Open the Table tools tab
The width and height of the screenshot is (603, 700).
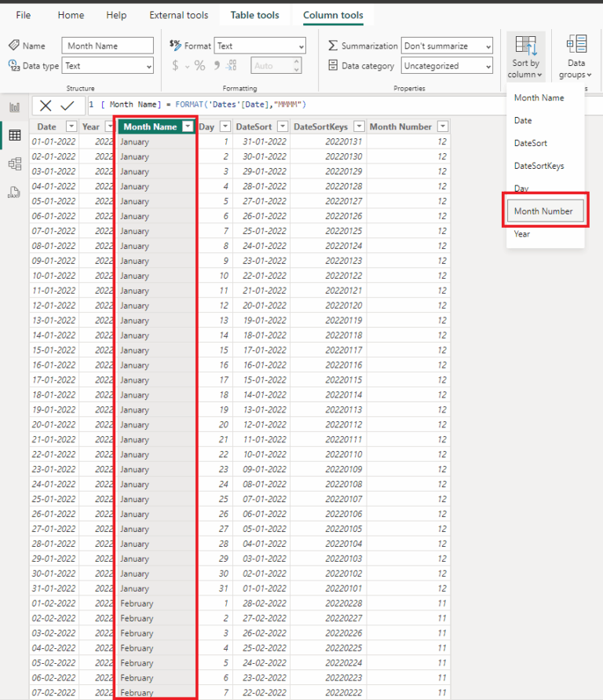[x=254, y=15]
